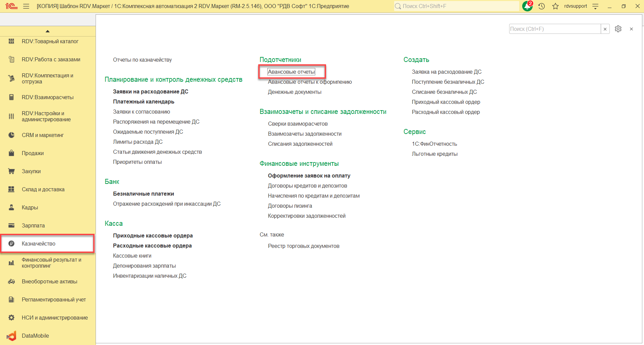This screenshot has height=345, width=644.
Task: Create Заявка на расходование ДС
Action: (x=447, y=72)
